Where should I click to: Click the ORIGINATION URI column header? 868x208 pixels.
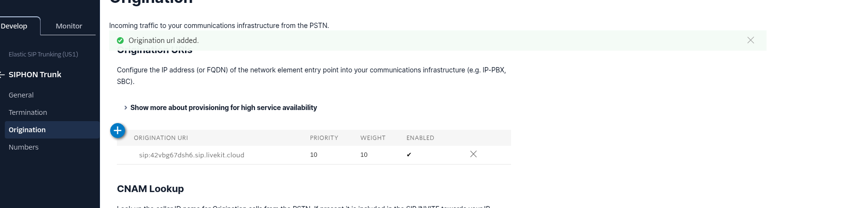point(161,138)
